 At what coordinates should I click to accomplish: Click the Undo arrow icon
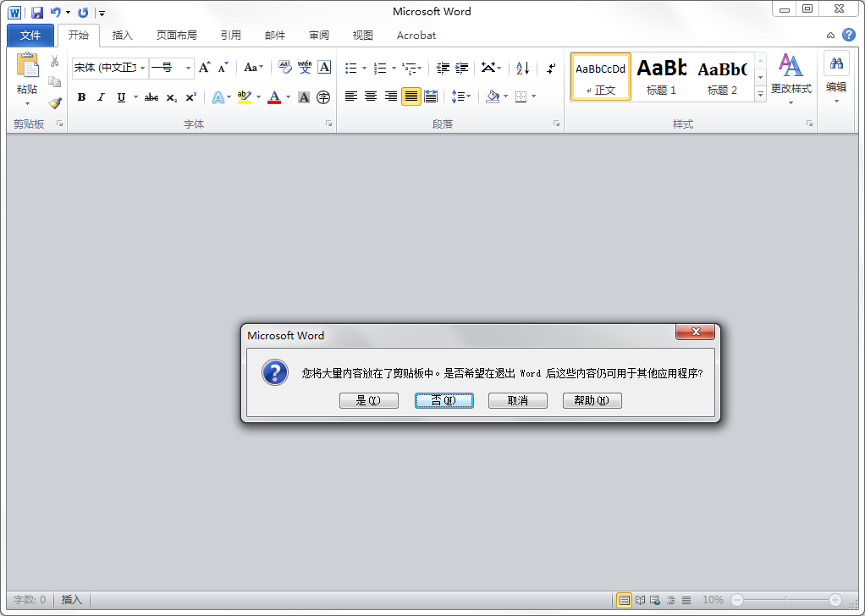[x=55, y=12]
